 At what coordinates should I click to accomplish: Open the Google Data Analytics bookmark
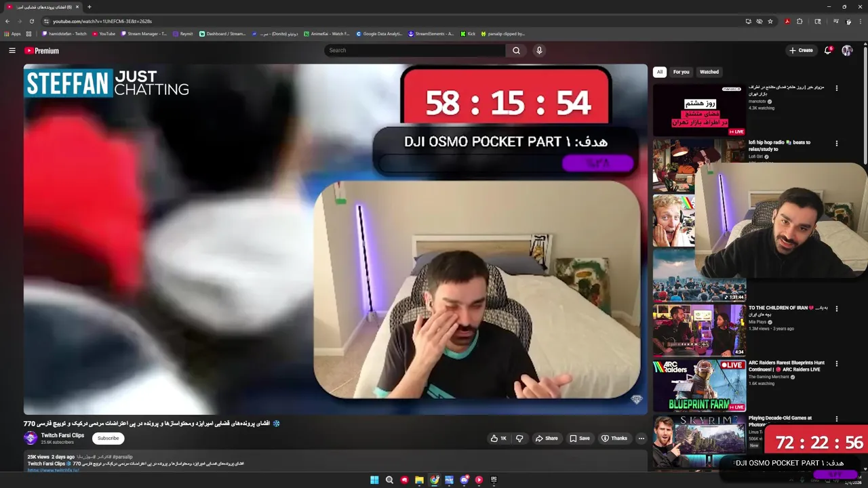(379, 34)
